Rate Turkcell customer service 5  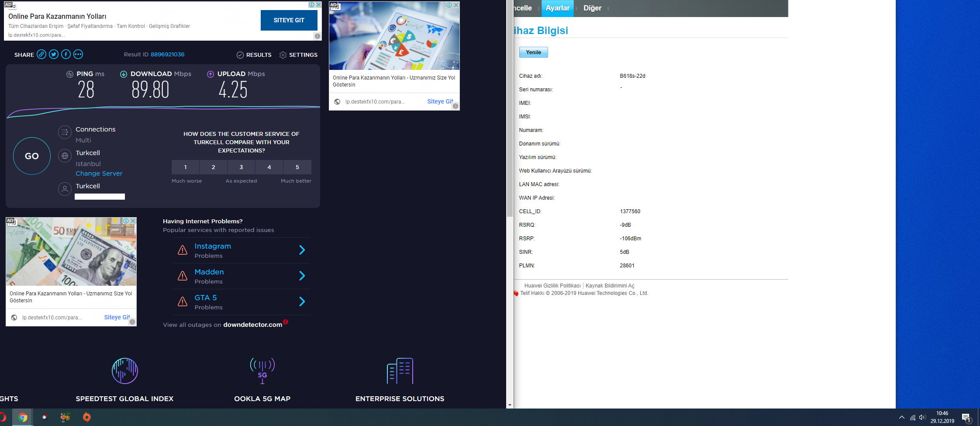coord(297,167)
